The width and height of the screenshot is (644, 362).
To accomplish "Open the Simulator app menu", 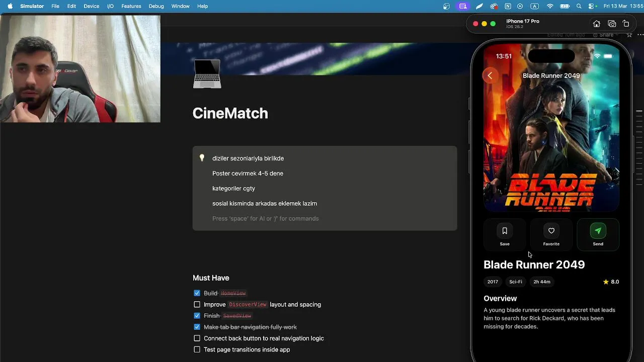I will [32, 6].
